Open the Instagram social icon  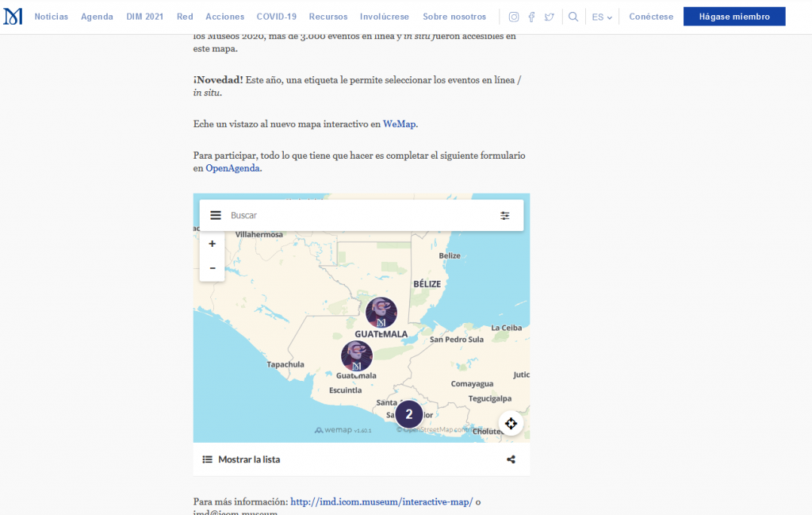point(514,17)
